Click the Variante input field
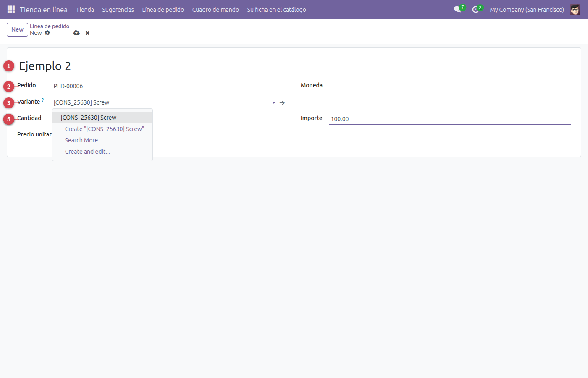Screen dimensions: 588x378 point(162,102)
